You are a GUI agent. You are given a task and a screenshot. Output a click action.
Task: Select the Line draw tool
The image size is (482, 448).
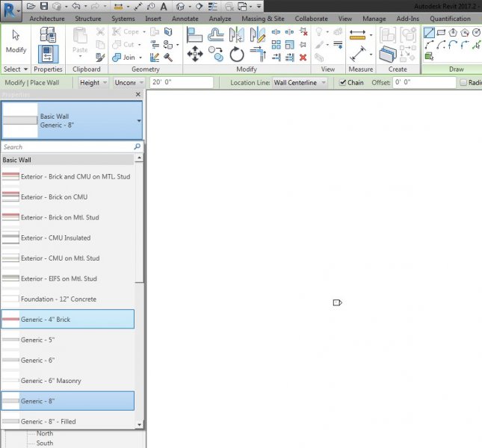pyautogui.click(x=429, y=32)
